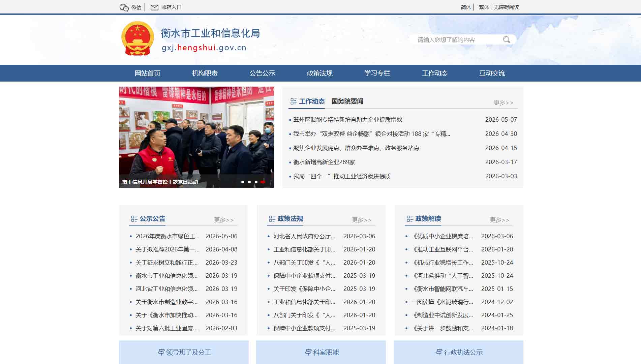Open notice 关于衡水市制造业数字...
641x364 pixels.
pyautogui.click(x=167, y=302)
